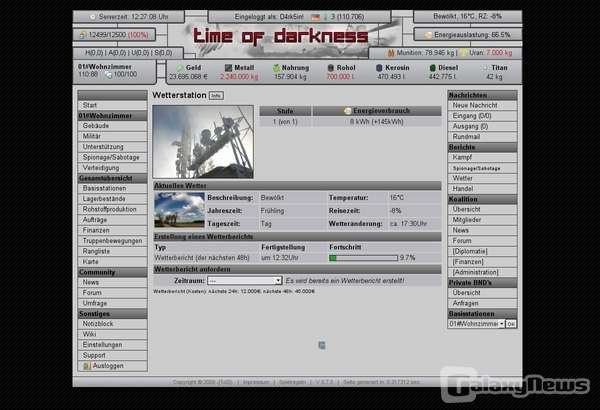Go to Lagerbestände overview
The image size is (600, 410).
pyautogui.click(x=112, y=199)
